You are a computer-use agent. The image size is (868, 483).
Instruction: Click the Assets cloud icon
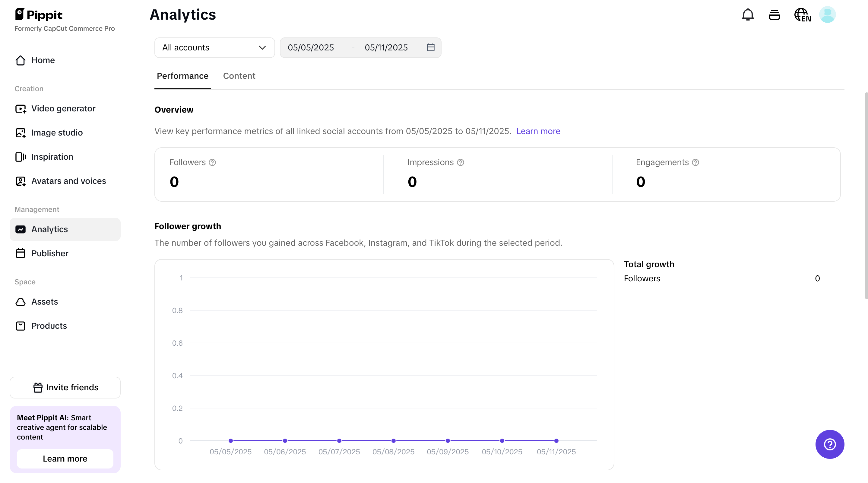[x=21, y=302]
